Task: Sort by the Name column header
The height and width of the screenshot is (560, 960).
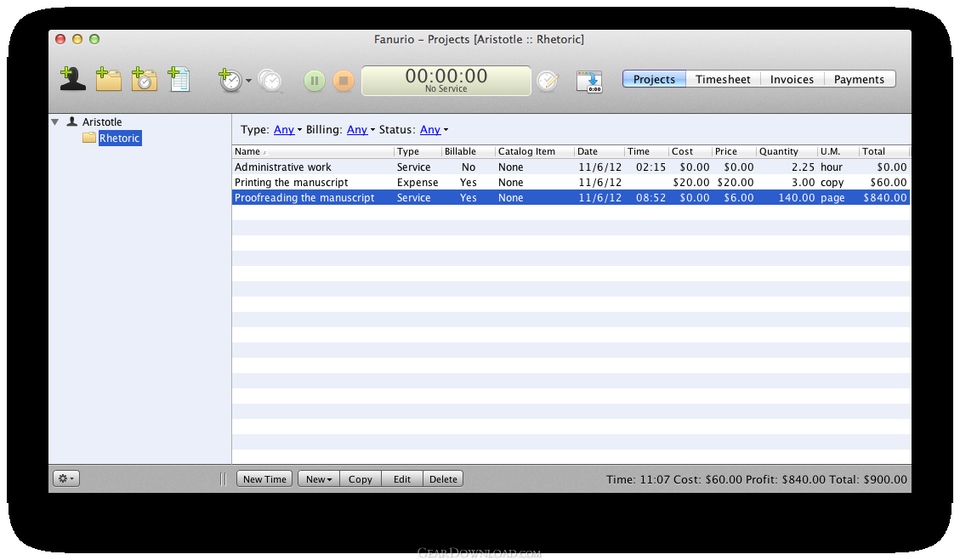Action: click(x=313, y=151)
